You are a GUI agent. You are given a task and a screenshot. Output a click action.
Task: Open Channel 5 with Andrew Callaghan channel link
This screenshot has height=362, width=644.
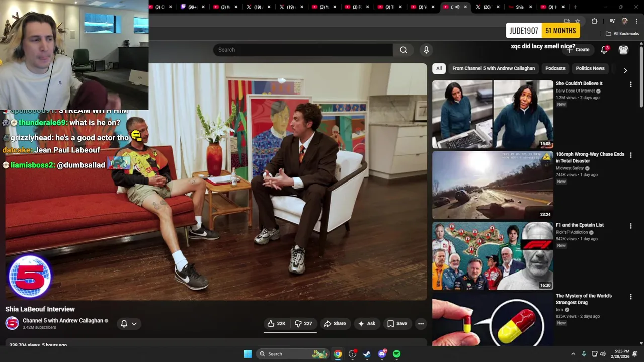click(x=63, y=321)
